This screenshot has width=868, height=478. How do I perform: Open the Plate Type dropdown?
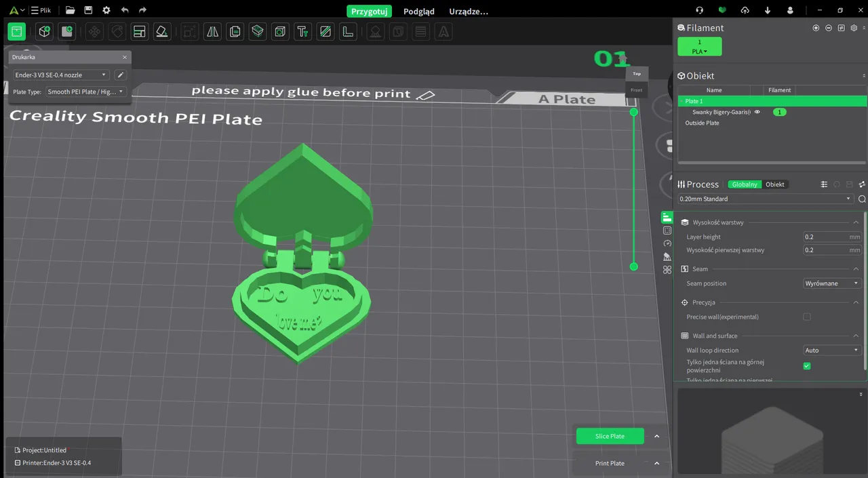pyautogui.click(x=85, y=92)
